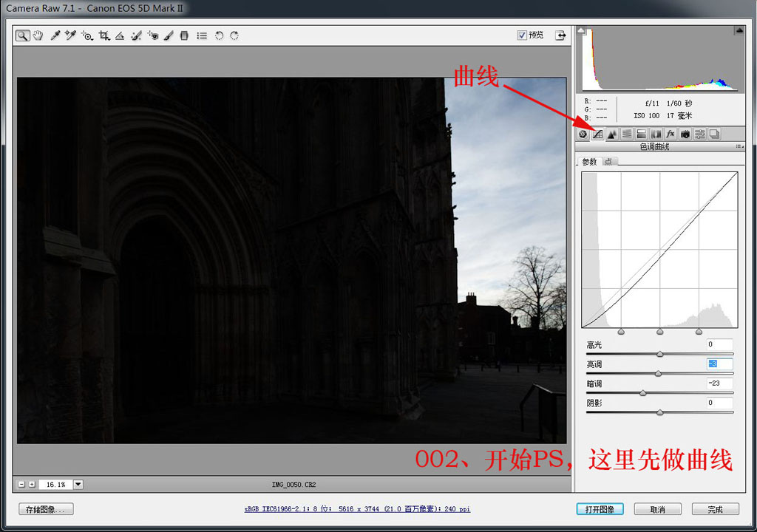Rotate image 90° clockwise

tap(234, 35)
